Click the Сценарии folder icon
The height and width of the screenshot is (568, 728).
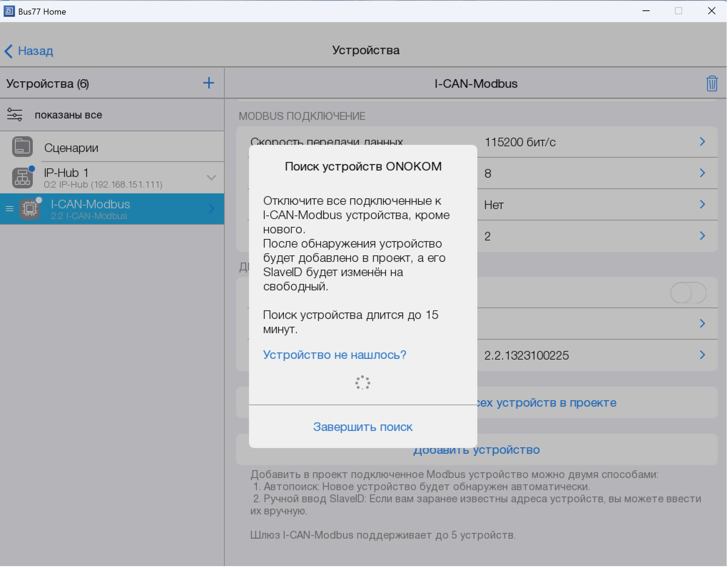pyautogui.click(x=22, y=147)
